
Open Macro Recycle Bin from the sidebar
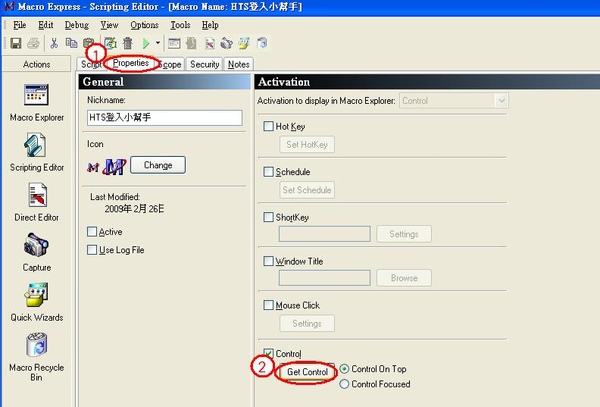(37, 357)
